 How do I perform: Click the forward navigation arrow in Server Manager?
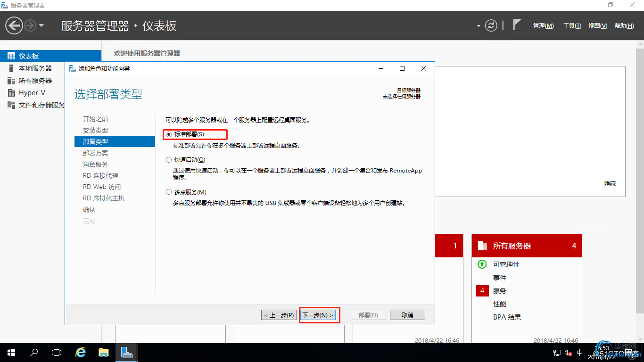click(30, 25)
